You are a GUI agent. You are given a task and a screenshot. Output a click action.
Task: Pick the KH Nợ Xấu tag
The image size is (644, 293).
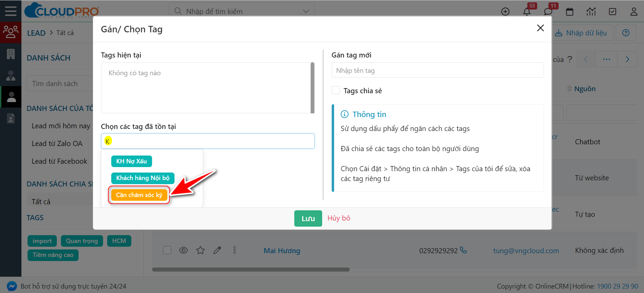pos(132,161)
